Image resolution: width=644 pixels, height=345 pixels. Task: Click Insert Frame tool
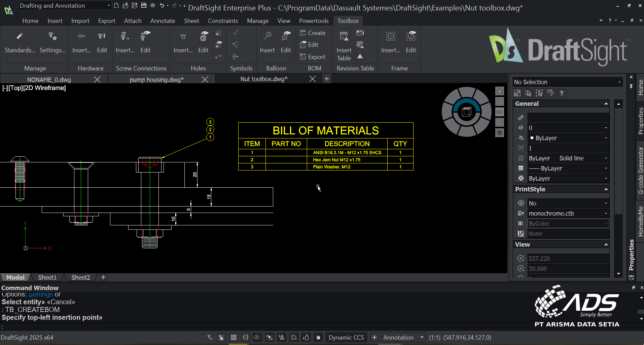click(x=391, y=42)
